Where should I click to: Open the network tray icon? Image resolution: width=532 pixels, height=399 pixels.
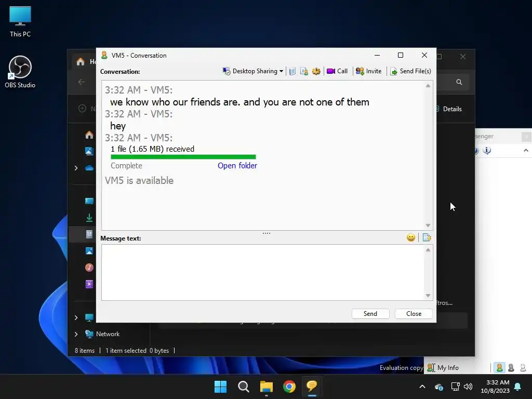[x=455, y=387]
